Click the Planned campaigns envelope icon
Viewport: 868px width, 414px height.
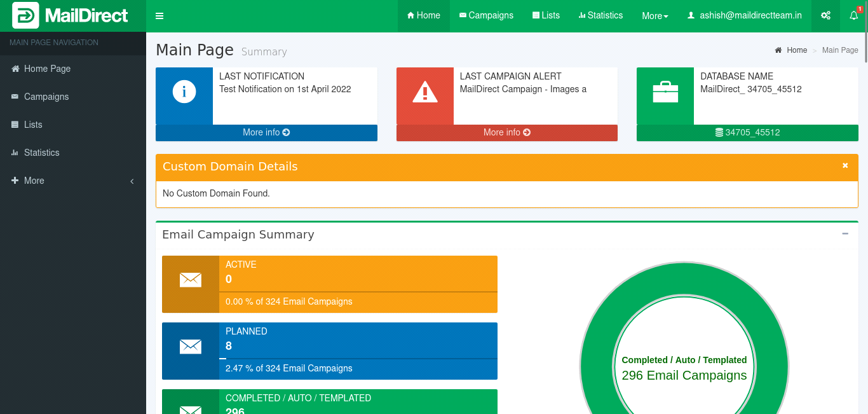191,347
